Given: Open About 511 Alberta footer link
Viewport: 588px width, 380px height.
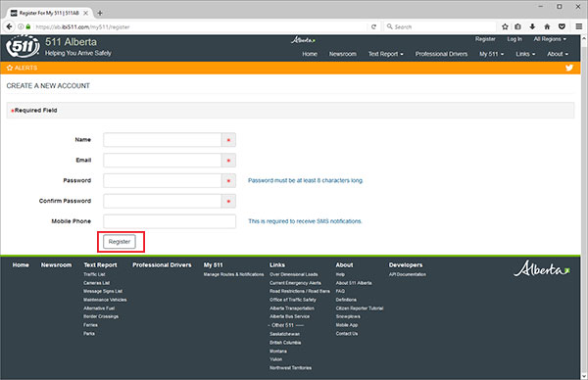Looking at the screenshot, I should point(354,283).
